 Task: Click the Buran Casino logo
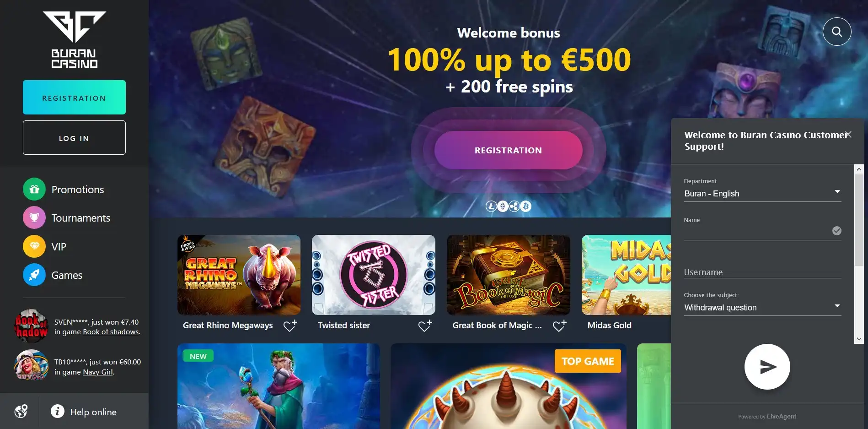click(x=74, y=40)
